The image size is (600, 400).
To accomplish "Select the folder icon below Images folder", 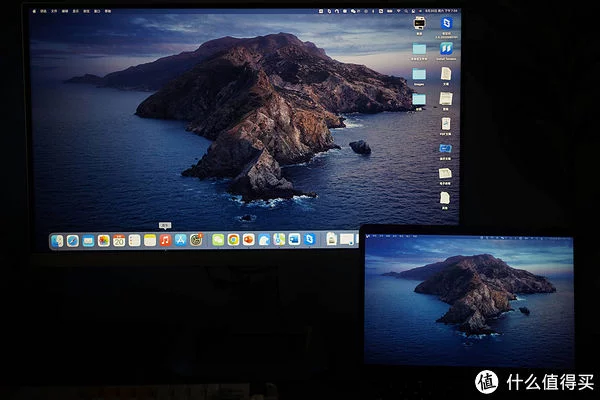I will [x=419, y=99].
